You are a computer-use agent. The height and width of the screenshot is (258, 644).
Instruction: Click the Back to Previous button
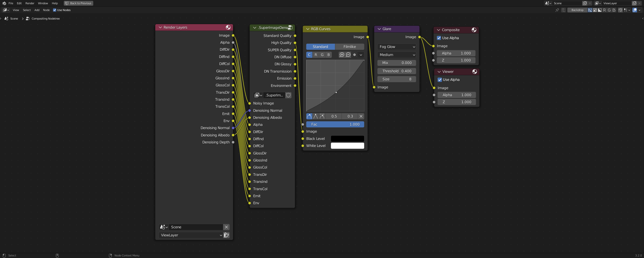point(78,3)
